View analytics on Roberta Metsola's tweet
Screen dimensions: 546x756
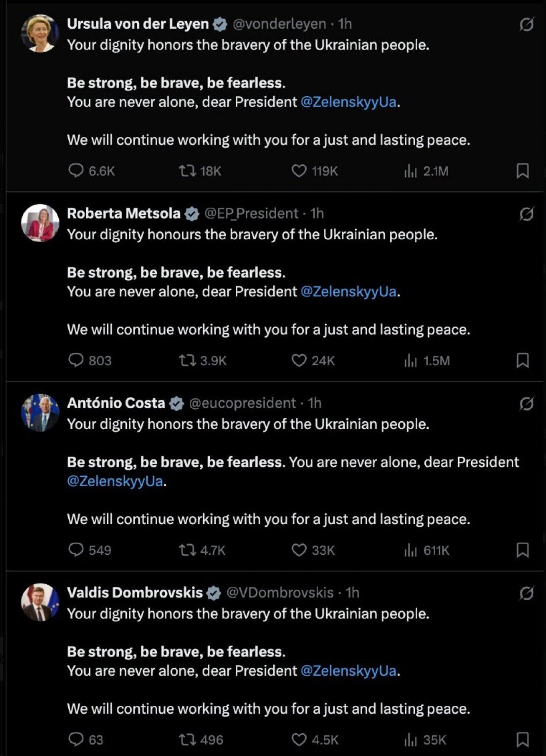pyautogui.click(x=411, y=360)
